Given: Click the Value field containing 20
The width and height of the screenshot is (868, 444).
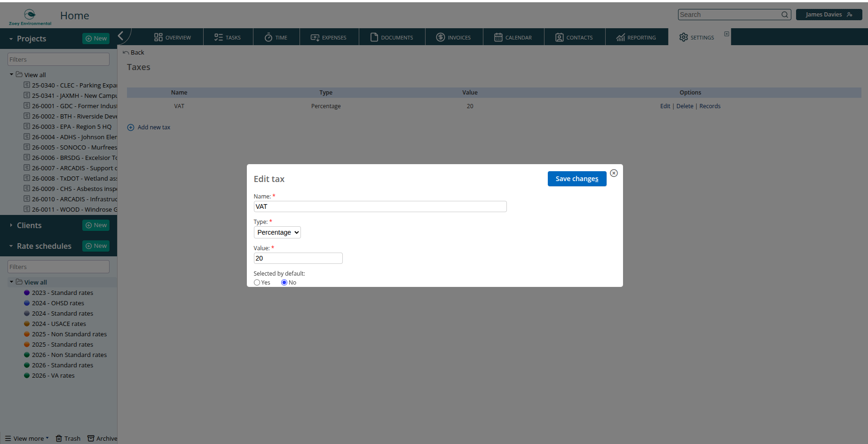Looking at the screenshot, I should tap(298, 258).
